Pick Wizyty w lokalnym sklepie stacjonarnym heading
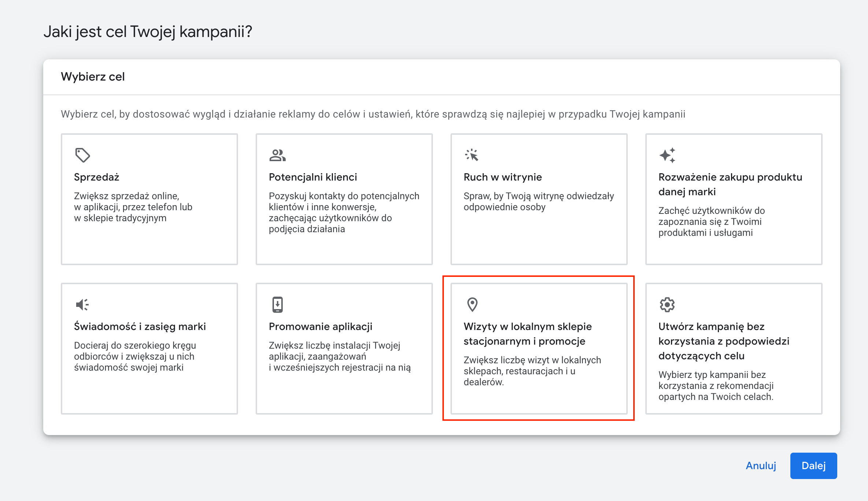868x501 pixels. tap(527, 334)
